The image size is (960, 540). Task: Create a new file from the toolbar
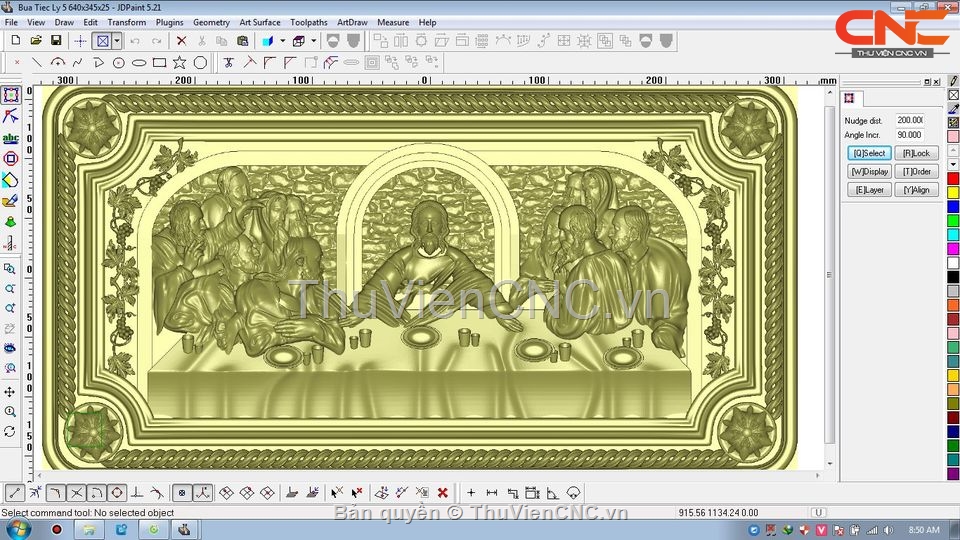[16, 40]
